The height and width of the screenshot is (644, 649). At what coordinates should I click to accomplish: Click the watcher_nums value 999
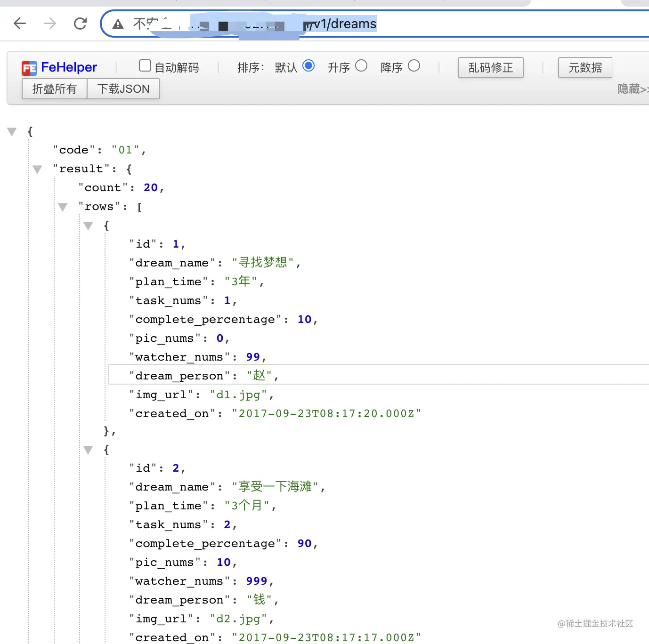coord(257,581)
